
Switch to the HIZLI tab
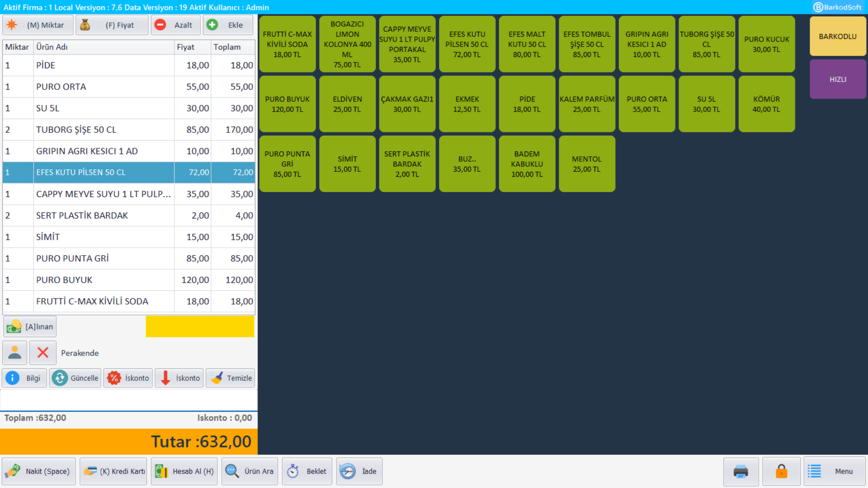(838, 79)
